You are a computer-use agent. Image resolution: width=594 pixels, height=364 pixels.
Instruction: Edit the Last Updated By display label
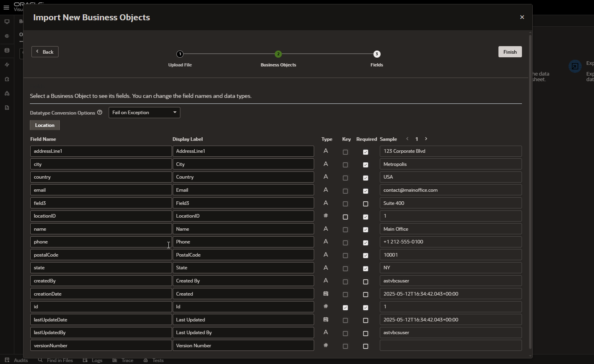[243, 333]
